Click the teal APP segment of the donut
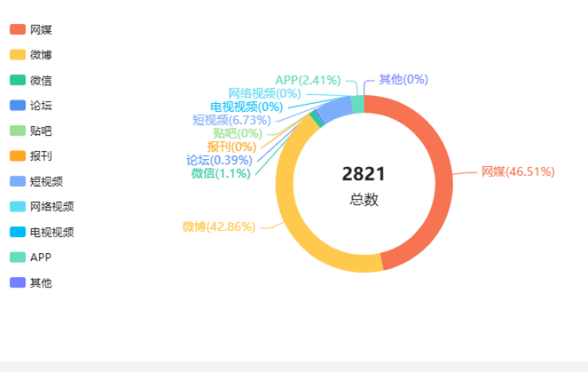The width and height of the screenshot is (588, 373). pos(357,104)
